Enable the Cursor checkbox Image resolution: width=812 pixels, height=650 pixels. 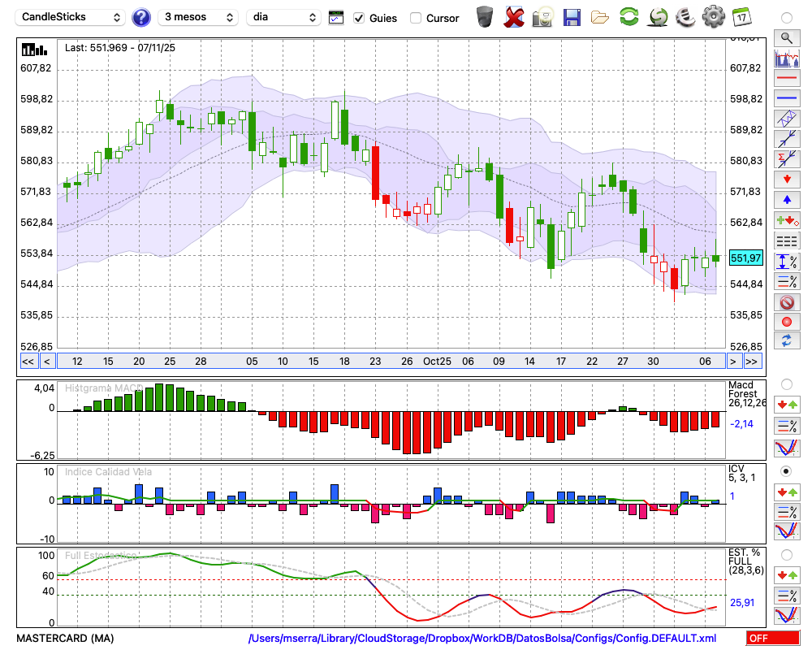point(415,18)
